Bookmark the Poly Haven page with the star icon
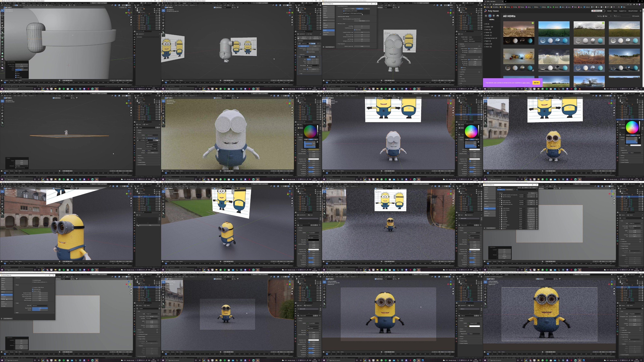The height and width of the screenshot is (362, 644). coord(631,4)
